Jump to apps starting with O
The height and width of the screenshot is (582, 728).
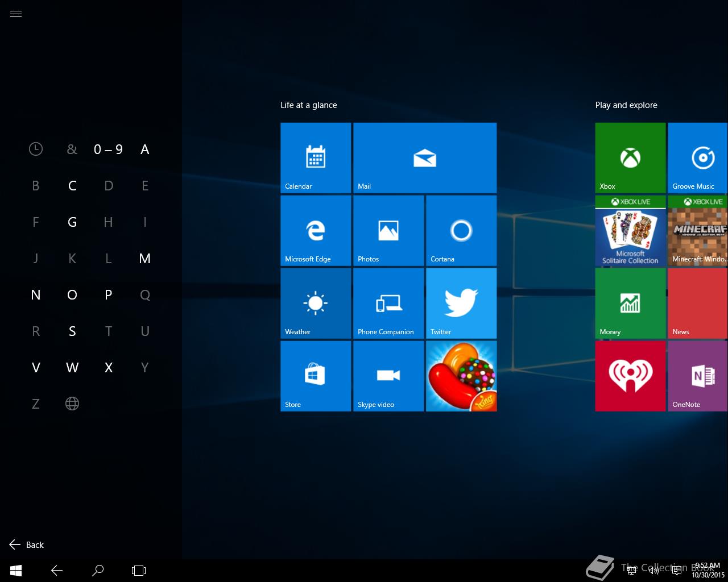(x=72, y=295)
